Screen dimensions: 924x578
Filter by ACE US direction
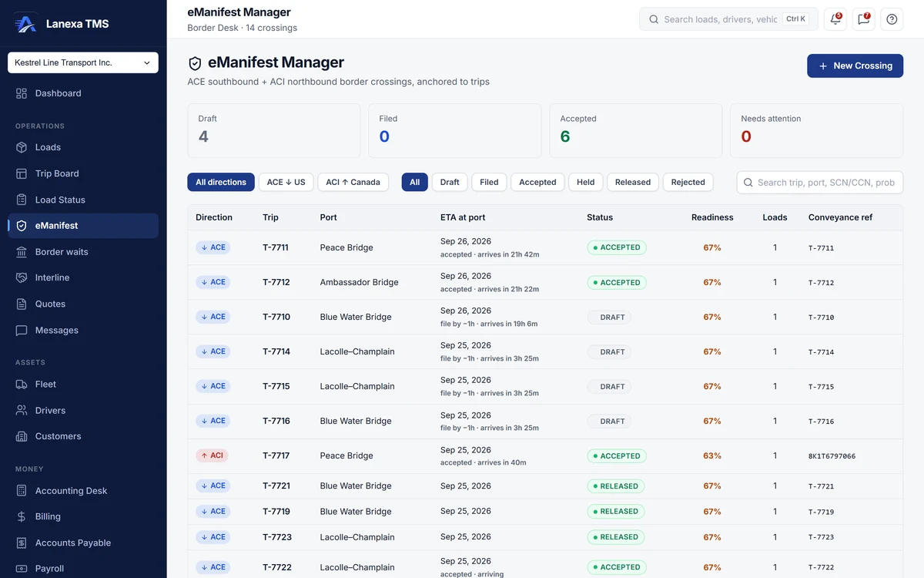(x=286, y=182)
